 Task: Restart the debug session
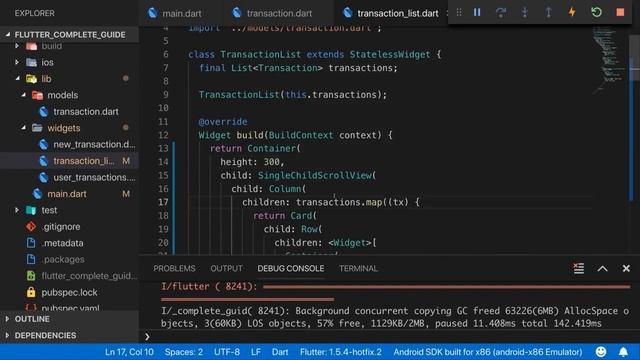[x=596, y=13]
